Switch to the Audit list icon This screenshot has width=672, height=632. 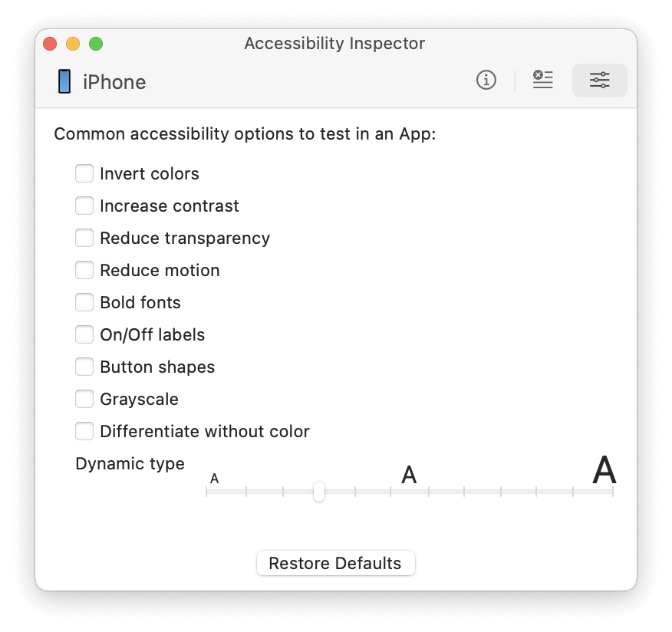(543, 80)
